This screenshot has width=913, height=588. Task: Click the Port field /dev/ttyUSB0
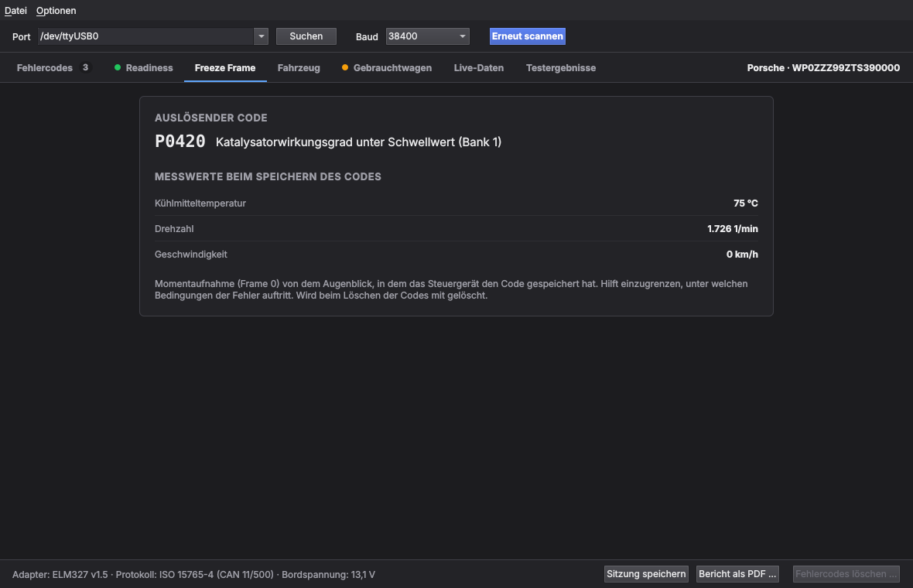[x=145, y=36]
